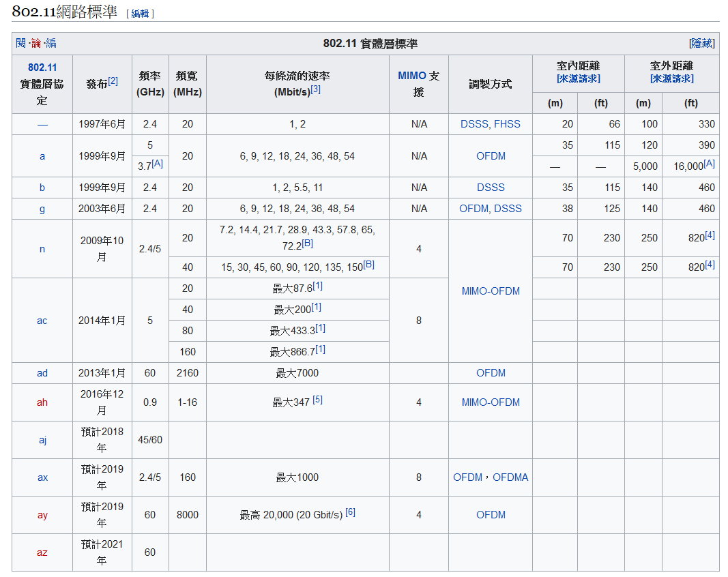
Task: Open the red 'ah' protocol link
Action: click(42, 402)
